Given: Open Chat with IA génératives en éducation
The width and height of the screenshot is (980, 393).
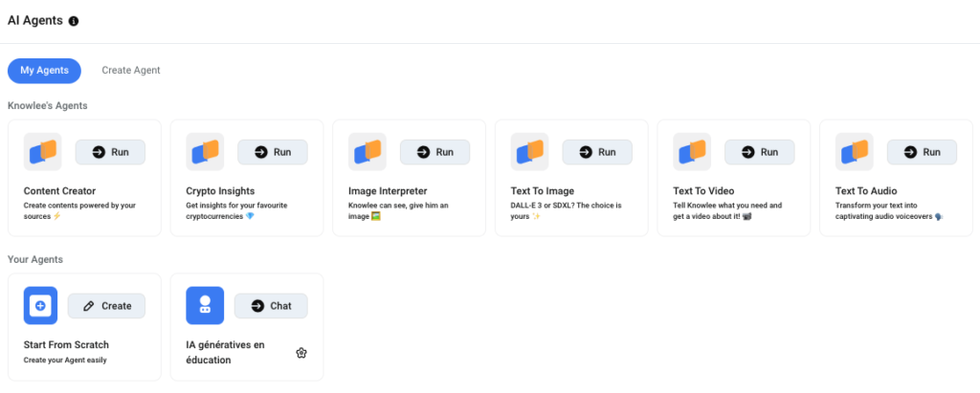Looking at the screenshot, I should (x=271, y=306).
